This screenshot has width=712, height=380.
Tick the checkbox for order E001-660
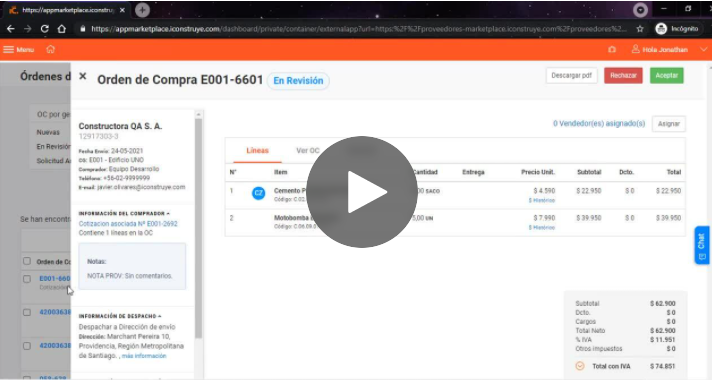(27, 279)
